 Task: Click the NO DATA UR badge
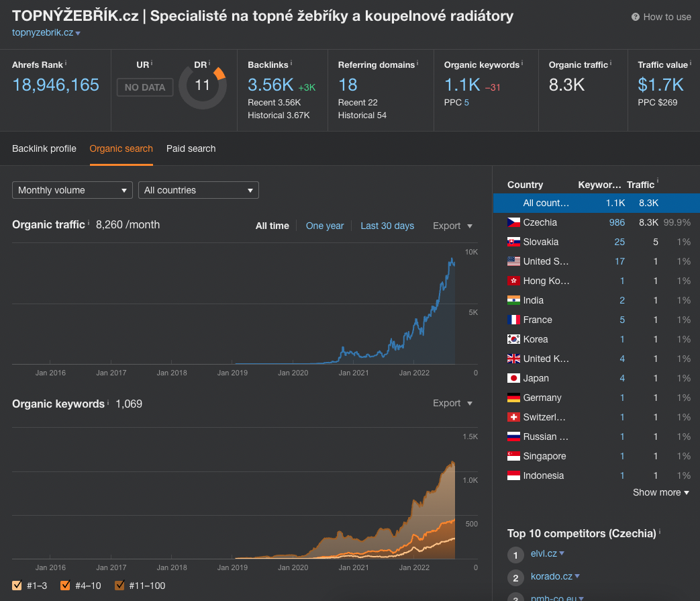pyautogui.click(x=145, y=87)
